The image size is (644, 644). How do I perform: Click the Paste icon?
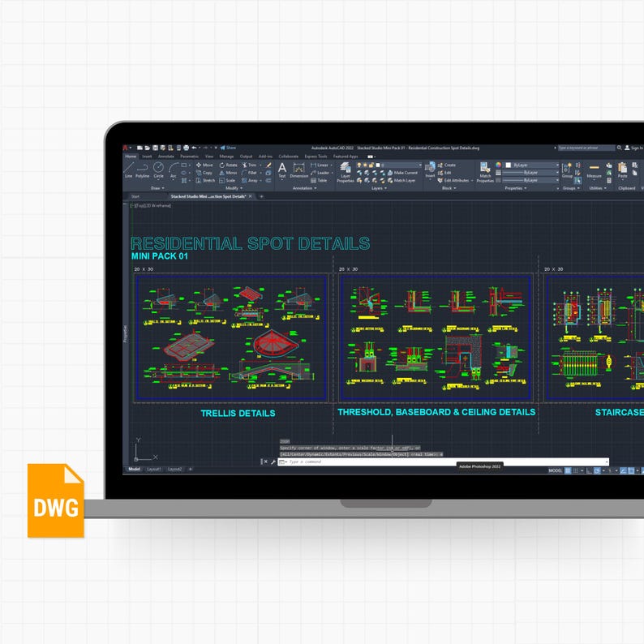click(x=623, y=170)
